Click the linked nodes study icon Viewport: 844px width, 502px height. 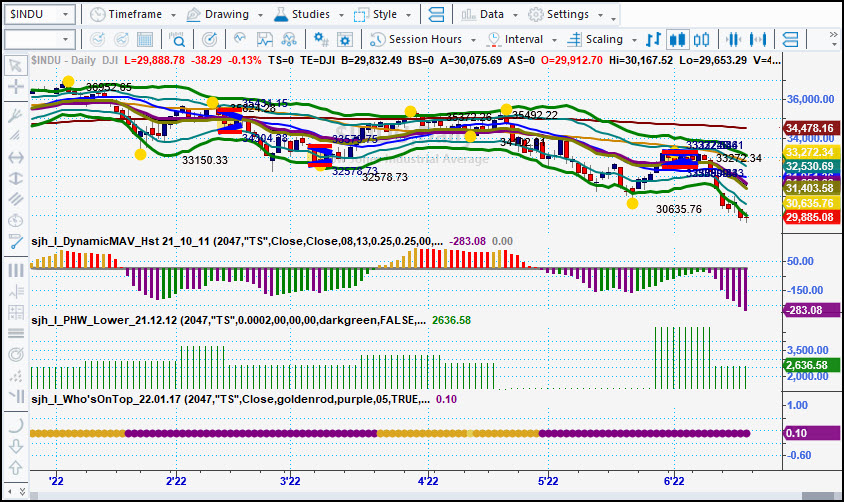point(289,39)
